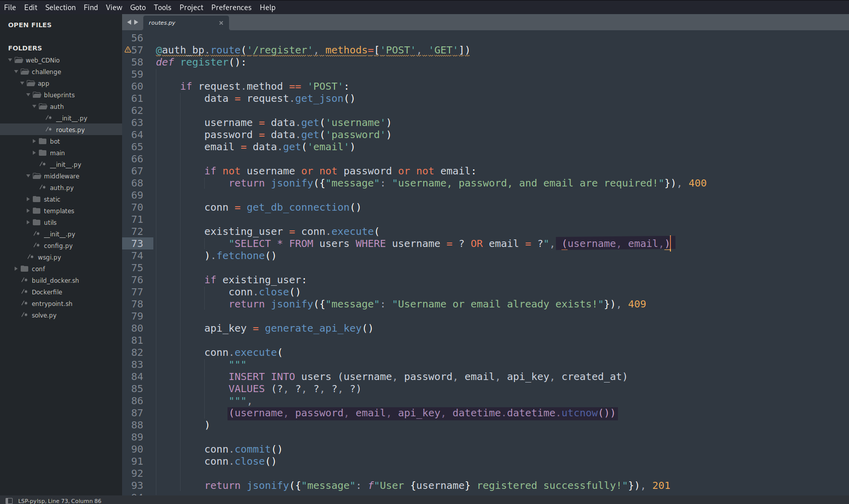
Task: Collapse the middleware folder arrow
Action: pos(28,176)
